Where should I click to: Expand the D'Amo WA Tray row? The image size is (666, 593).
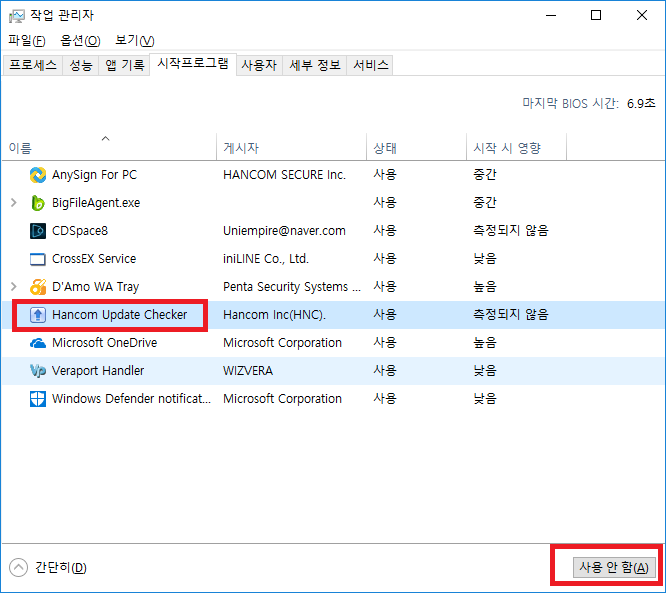point(14,287)
